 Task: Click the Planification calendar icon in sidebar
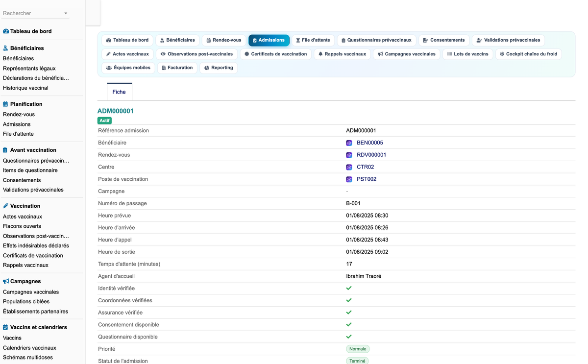click(x=5, y=104)
